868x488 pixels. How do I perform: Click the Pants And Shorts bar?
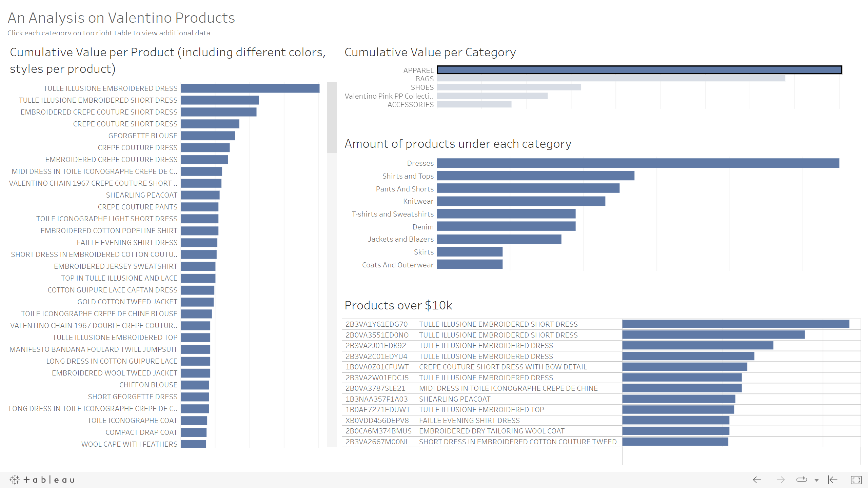(528, 188)
